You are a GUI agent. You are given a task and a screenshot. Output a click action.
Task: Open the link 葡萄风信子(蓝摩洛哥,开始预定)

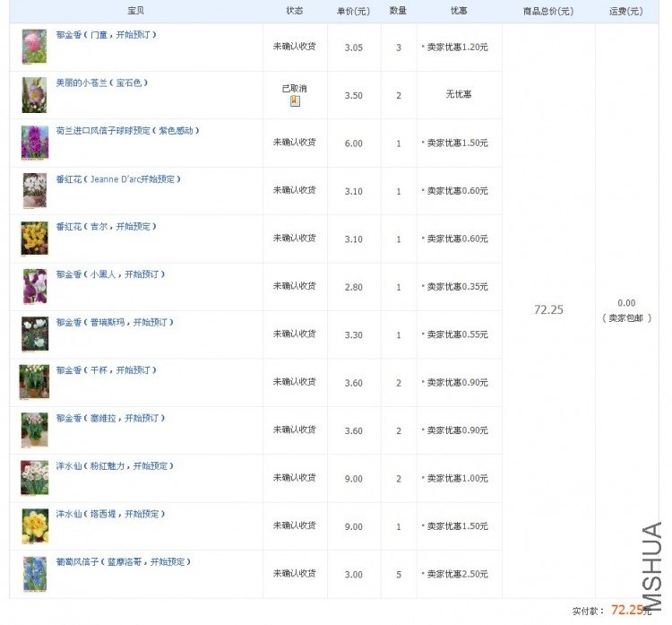tap(124, 561)
